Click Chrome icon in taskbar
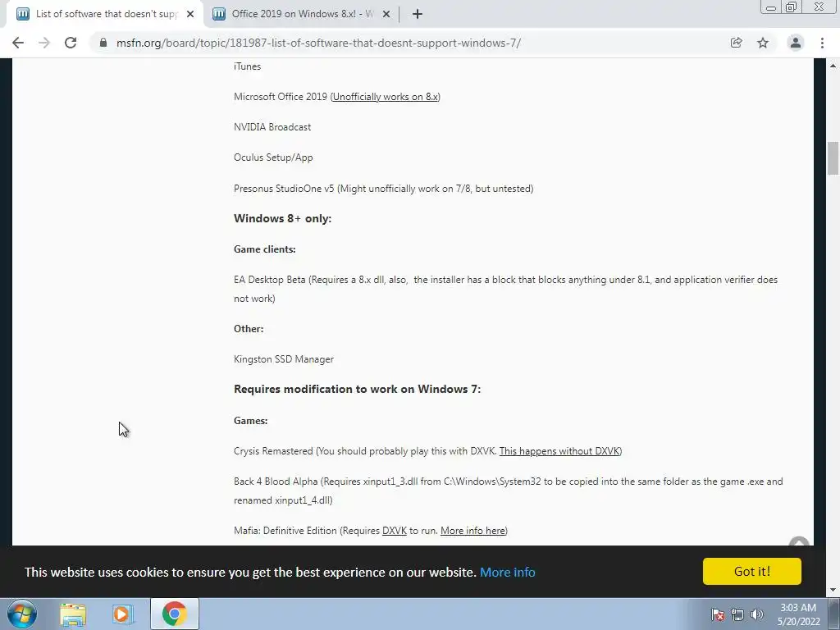Screen dimensions: 840x630 [175, 614]
